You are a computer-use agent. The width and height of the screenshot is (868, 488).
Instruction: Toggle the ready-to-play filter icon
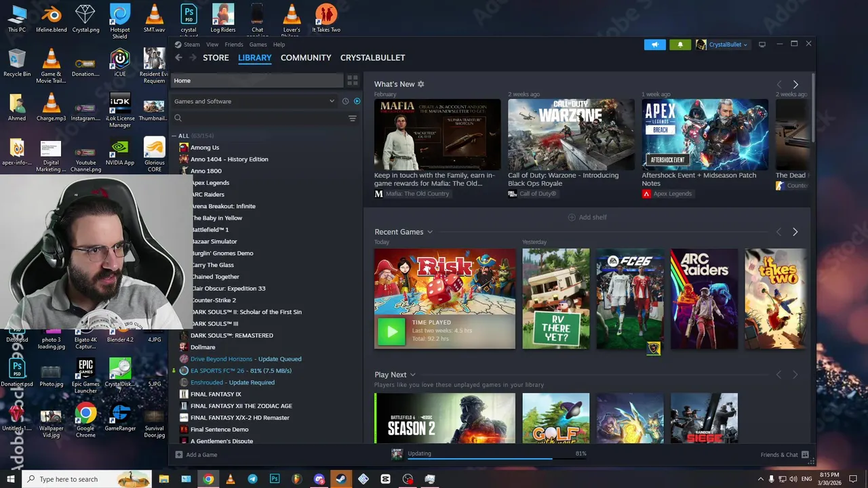click(357, 101)
